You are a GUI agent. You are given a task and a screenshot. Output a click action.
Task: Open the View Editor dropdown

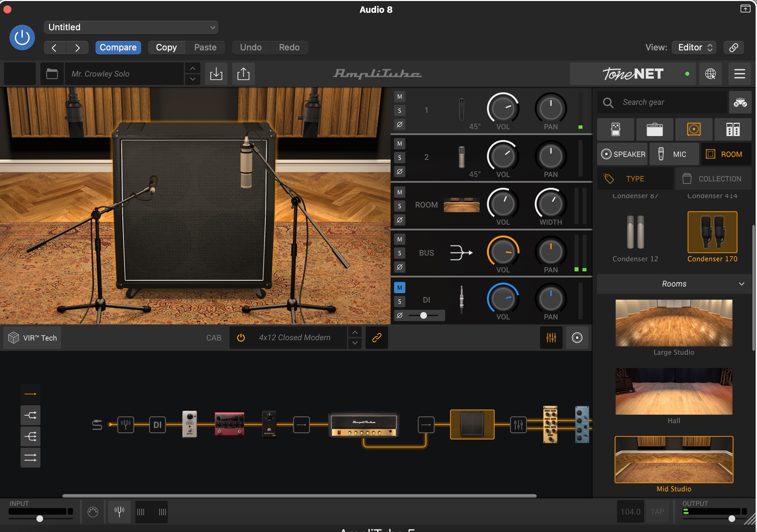click(694, 48)
